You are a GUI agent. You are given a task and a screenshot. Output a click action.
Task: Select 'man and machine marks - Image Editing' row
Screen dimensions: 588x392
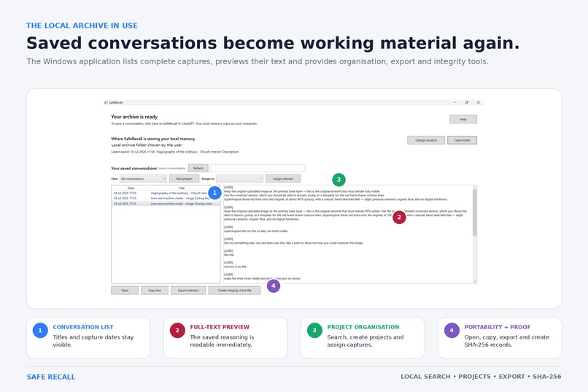point(166,199)
